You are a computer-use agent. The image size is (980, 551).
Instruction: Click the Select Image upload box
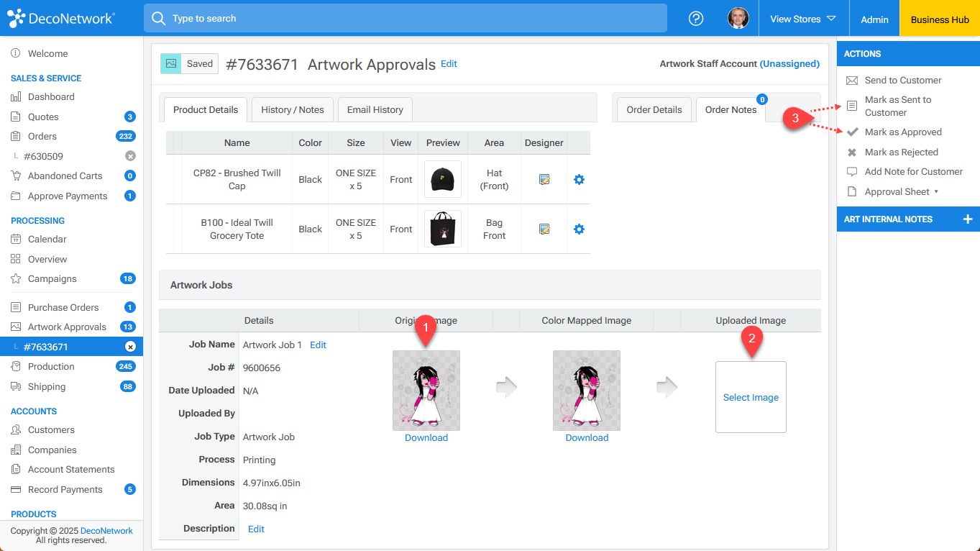click(x=750, y=397)
